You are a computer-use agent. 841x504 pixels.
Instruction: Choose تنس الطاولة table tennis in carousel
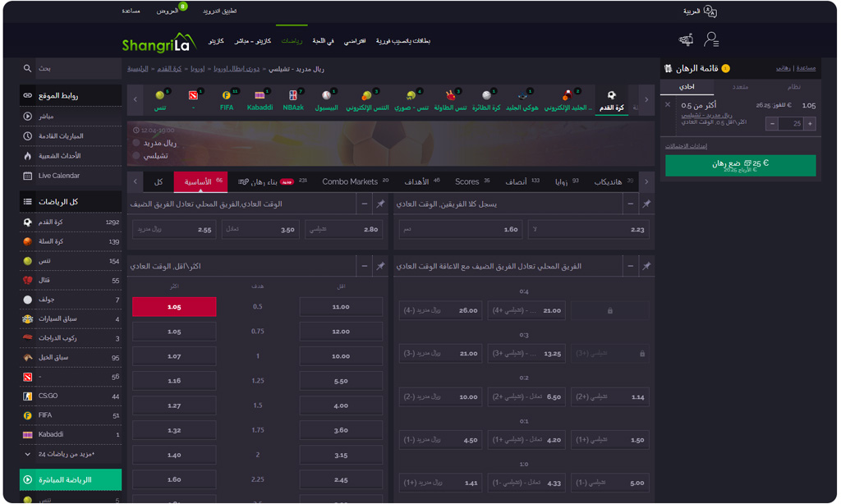(x=450, y=100)
